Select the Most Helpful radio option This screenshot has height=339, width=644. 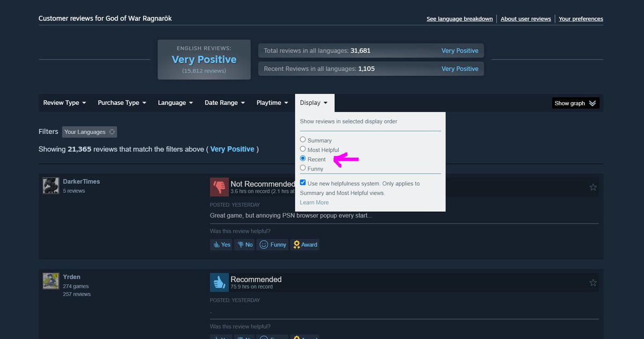303,149
